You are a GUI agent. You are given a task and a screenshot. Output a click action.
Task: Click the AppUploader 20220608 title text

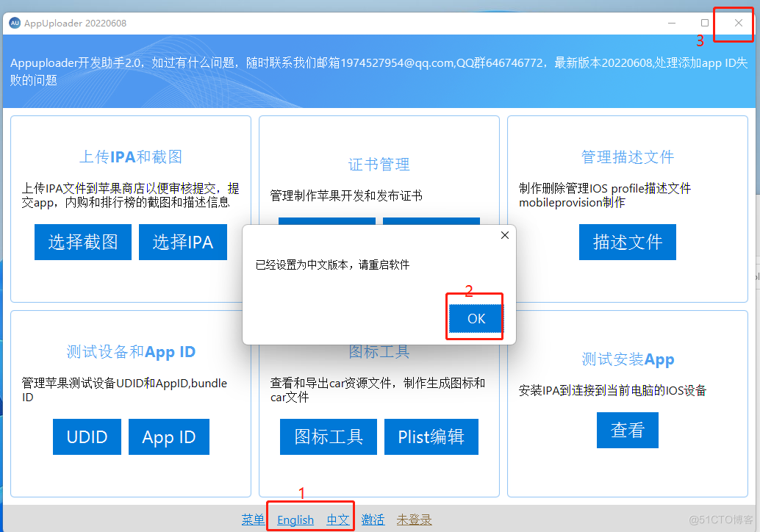[75, 24]
